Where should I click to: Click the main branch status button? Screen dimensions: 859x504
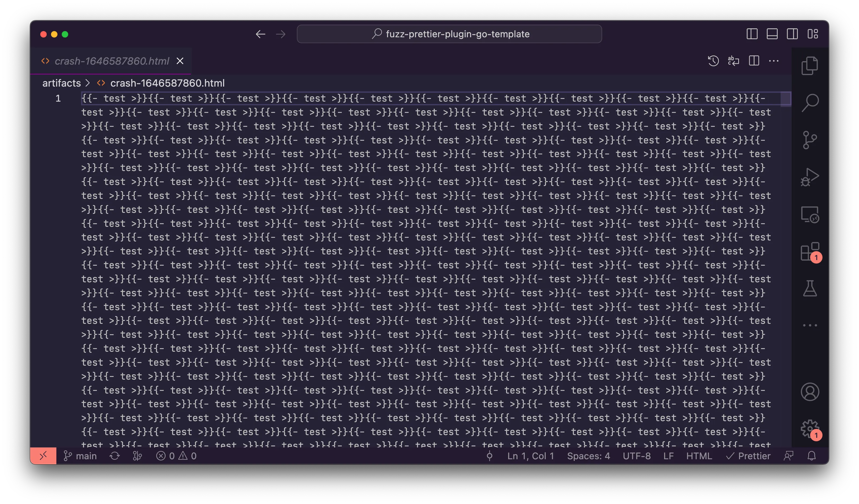[x=81, y=456]
